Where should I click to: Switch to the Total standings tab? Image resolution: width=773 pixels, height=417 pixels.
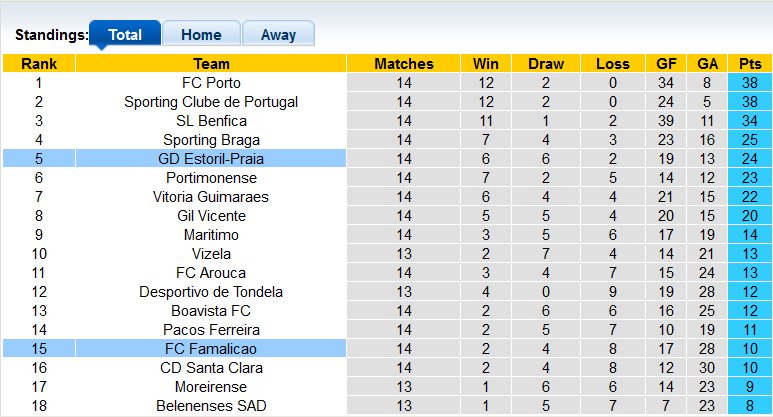point(125,35)
